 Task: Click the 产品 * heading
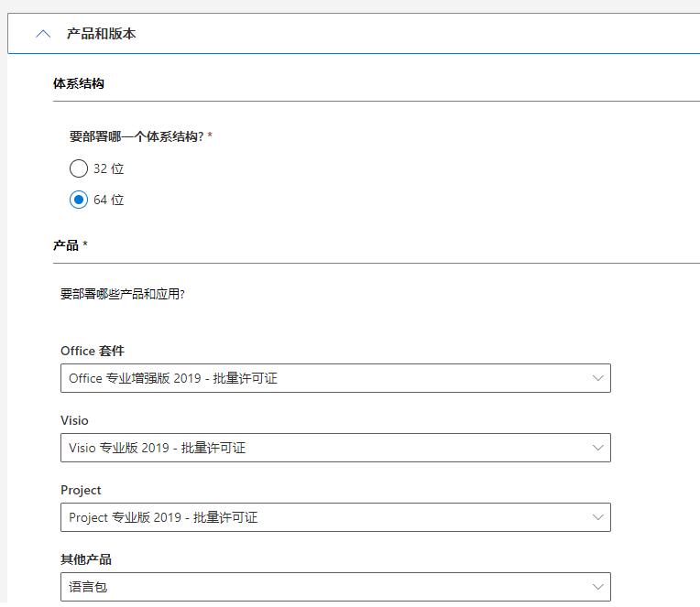[70, 245]
